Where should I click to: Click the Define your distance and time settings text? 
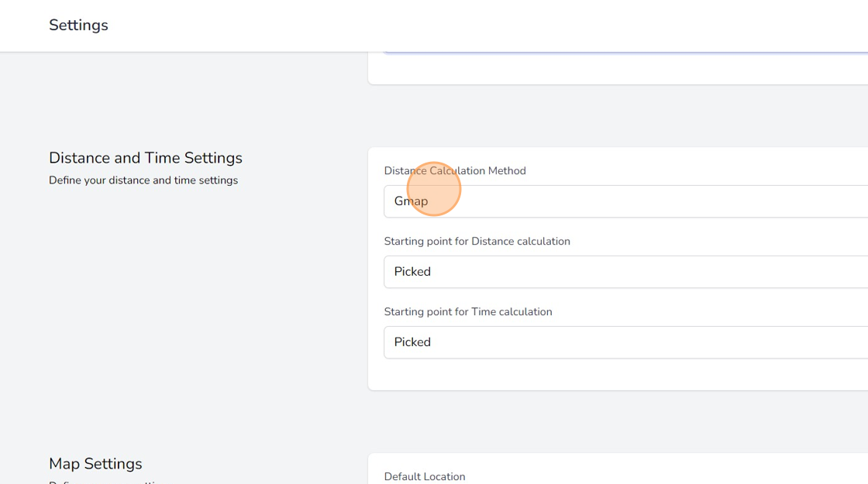pyautogui.click(x=143, y=180)
